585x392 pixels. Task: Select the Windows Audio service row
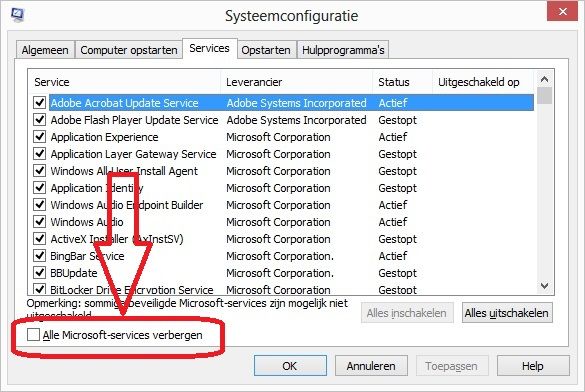point(282,222)
